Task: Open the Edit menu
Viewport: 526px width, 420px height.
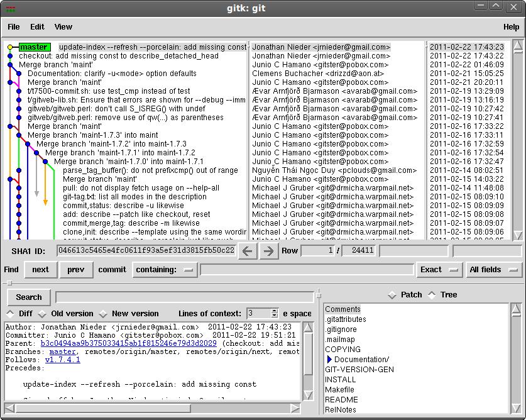Action: coord(37,27)
